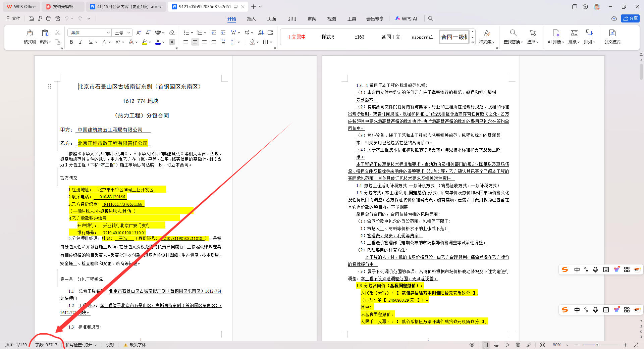Apply the 正文居中 style

coord(296,37)
